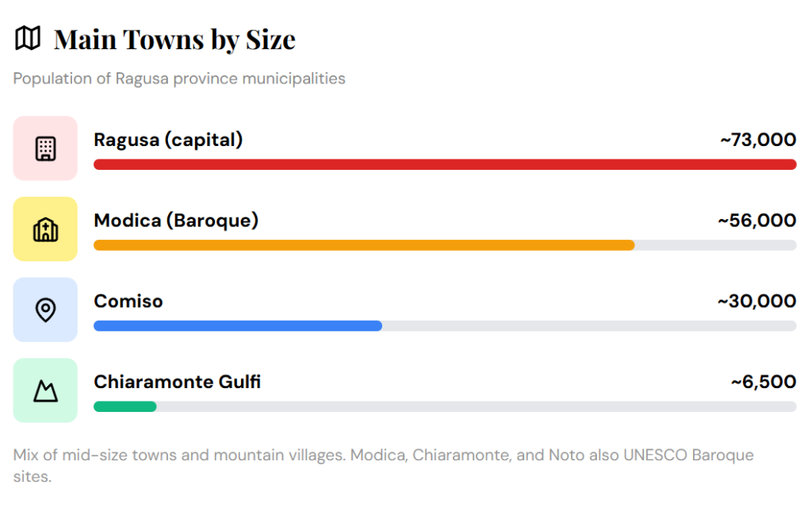The height and width of the screenshot is (508, 812).
Task: Click the church icon for Modica
Action: (45, 229)
